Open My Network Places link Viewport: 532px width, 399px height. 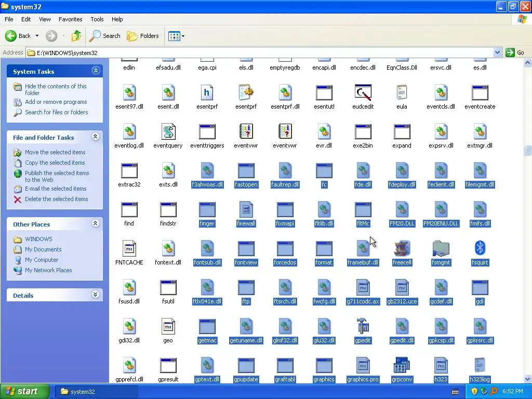(x=48, y=270)
